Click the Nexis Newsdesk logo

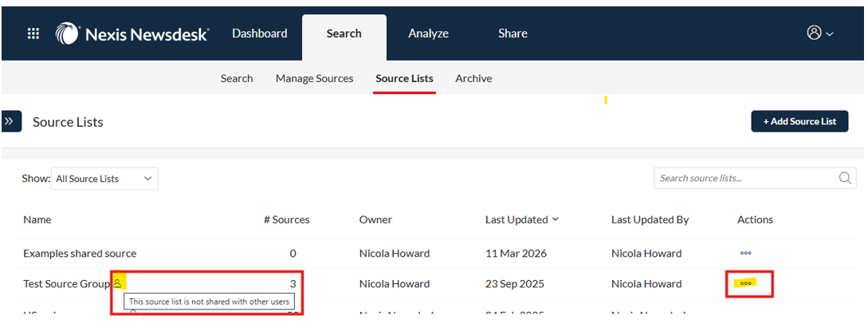pyautogui.click(x=132, y=33)
